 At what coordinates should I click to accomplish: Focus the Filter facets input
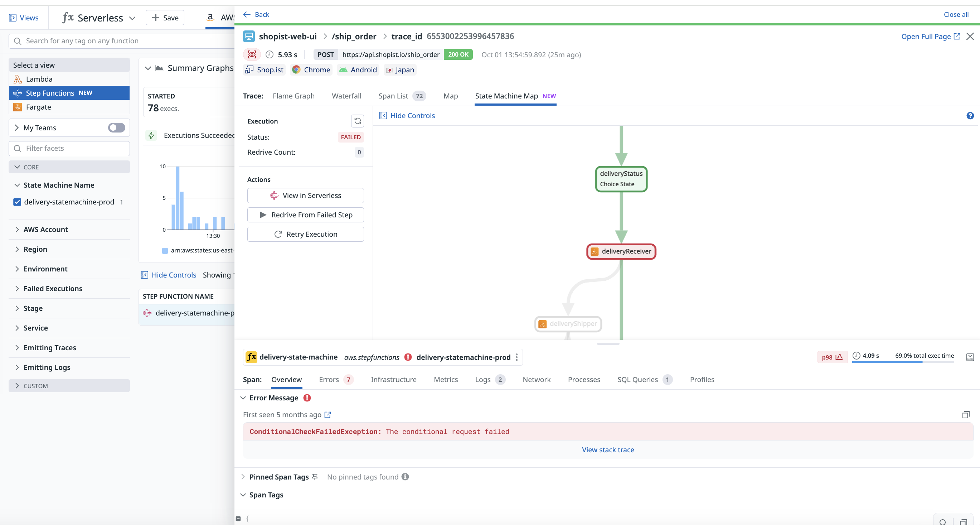tap(69, 149)
